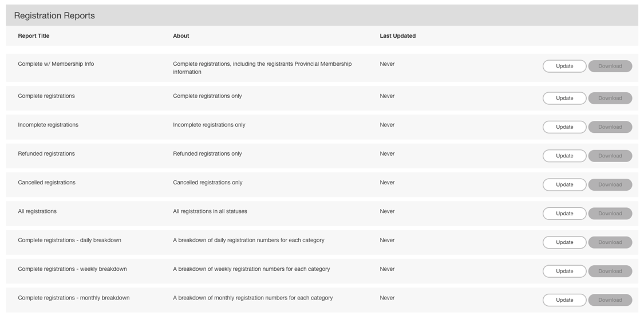Update the daily breakdown report
This screenshot has height=315, width=644.
[564, 242]
